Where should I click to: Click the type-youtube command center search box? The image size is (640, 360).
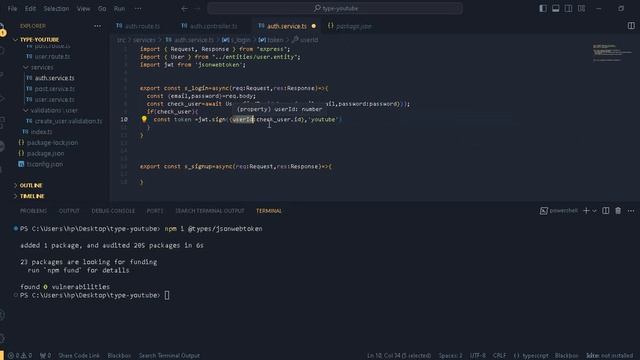[335, 8]
